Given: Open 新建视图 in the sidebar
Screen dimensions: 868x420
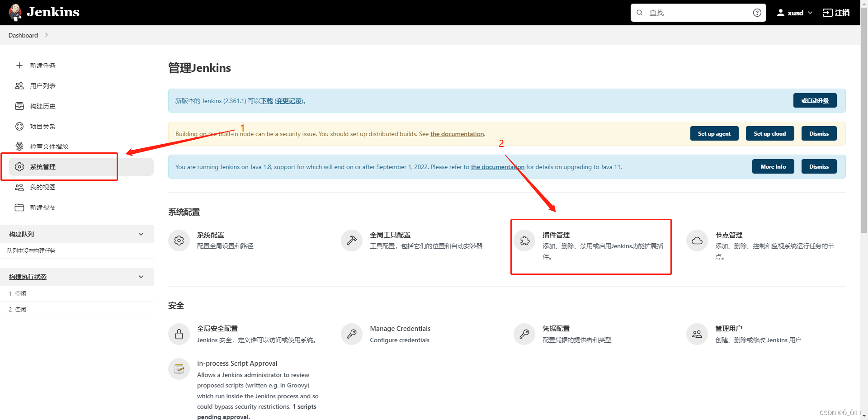Looking at the screenshot, I should [x=42, y=208].
